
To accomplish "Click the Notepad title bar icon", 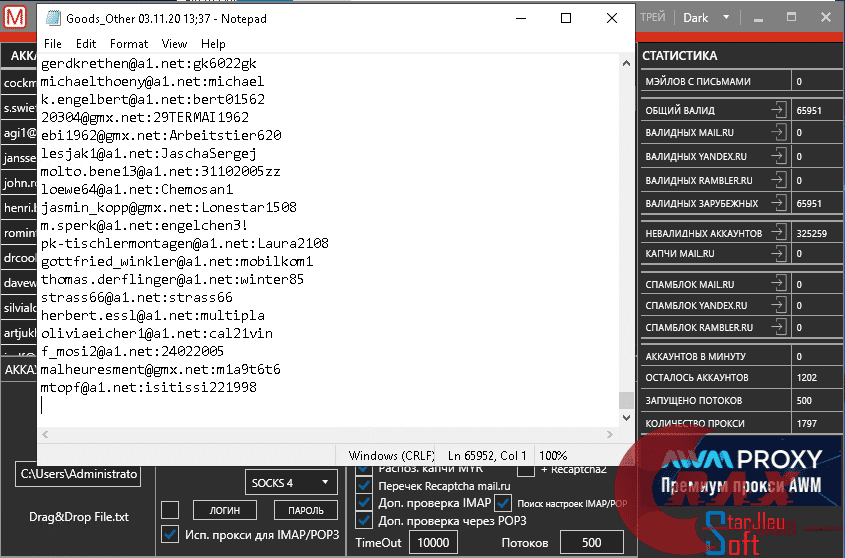I will click(53, 18).
